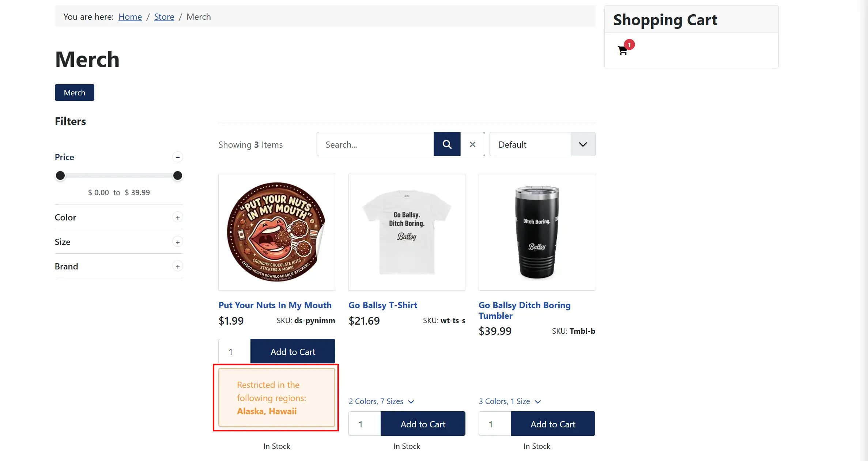Go to Home breadcrumb link
The width and height of the screenshot is (868, 461).
130,17
